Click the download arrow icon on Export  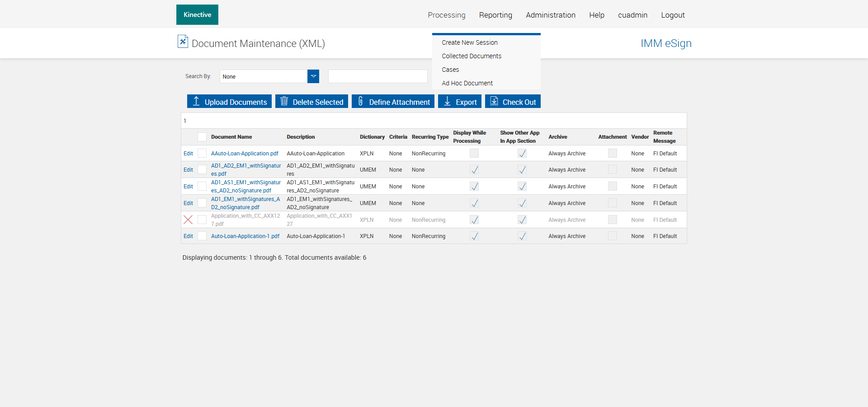coord(447,101)
